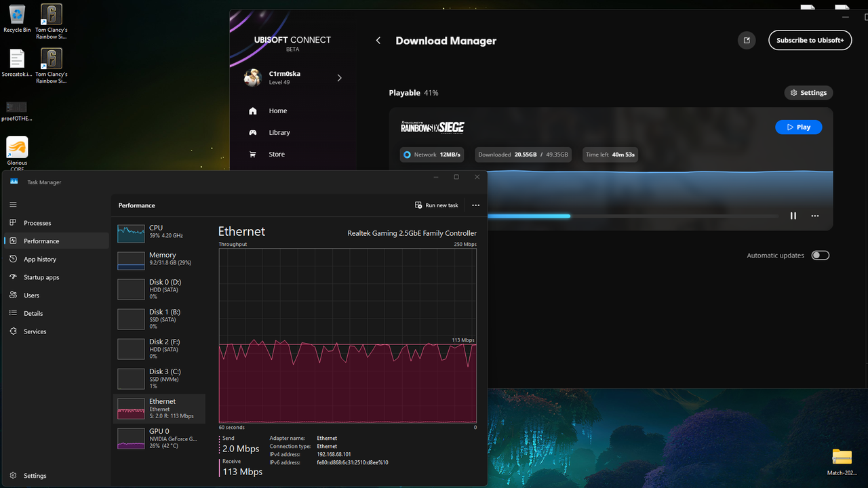Click the Downloaded 20.55GB indicator
Image resolution: width=868 pixels, height=488 pixels.
523,155
